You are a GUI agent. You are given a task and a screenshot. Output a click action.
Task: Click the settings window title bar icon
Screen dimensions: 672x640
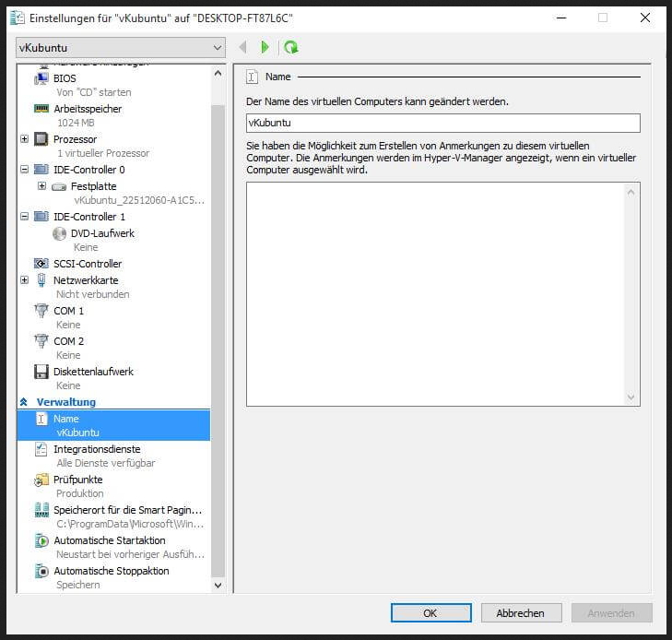click(x=18, y=18)
